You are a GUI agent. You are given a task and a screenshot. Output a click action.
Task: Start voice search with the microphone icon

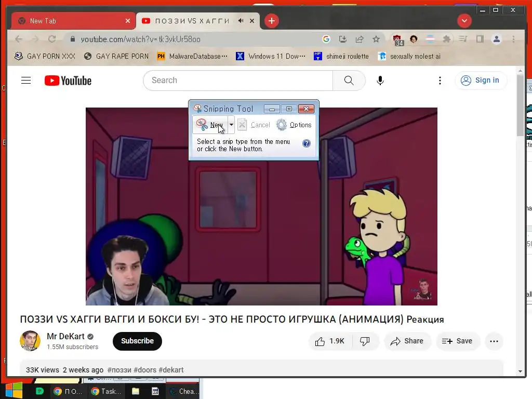380,81
